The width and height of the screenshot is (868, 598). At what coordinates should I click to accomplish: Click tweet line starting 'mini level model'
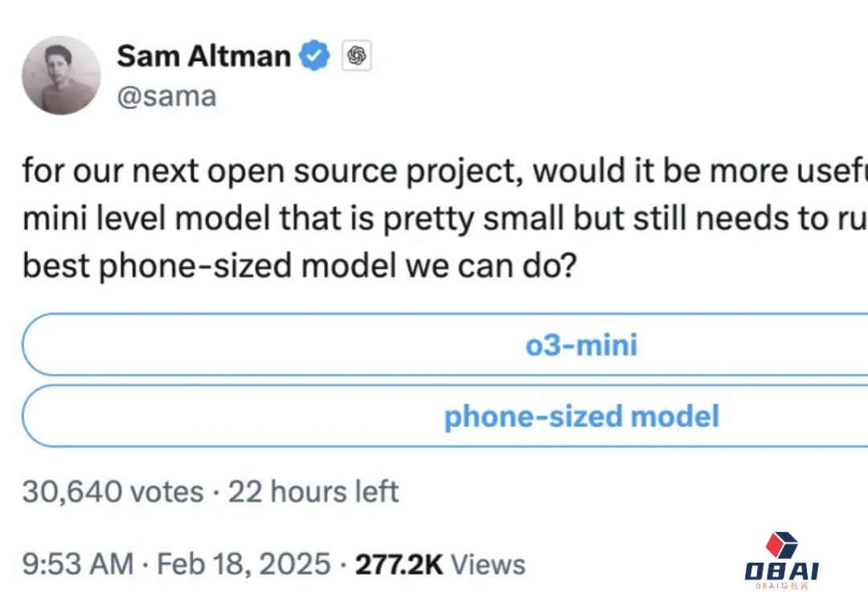(x=445, y=219)
